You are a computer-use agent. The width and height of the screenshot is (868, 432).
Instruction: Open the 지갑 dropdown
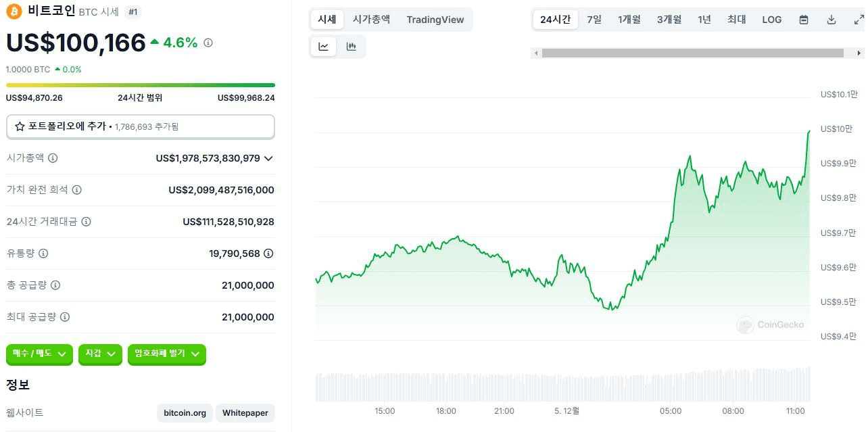pyautogui.click(x=100, y=354)
